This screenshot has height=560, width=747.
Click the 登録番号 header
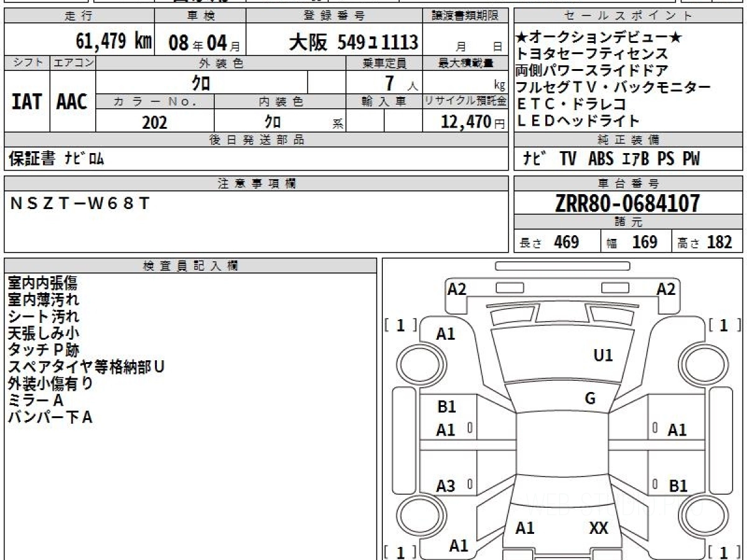pos(334,16)
